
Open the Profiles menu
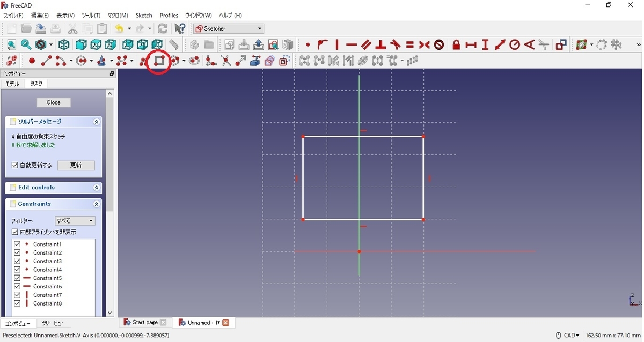tap(169, 16)
